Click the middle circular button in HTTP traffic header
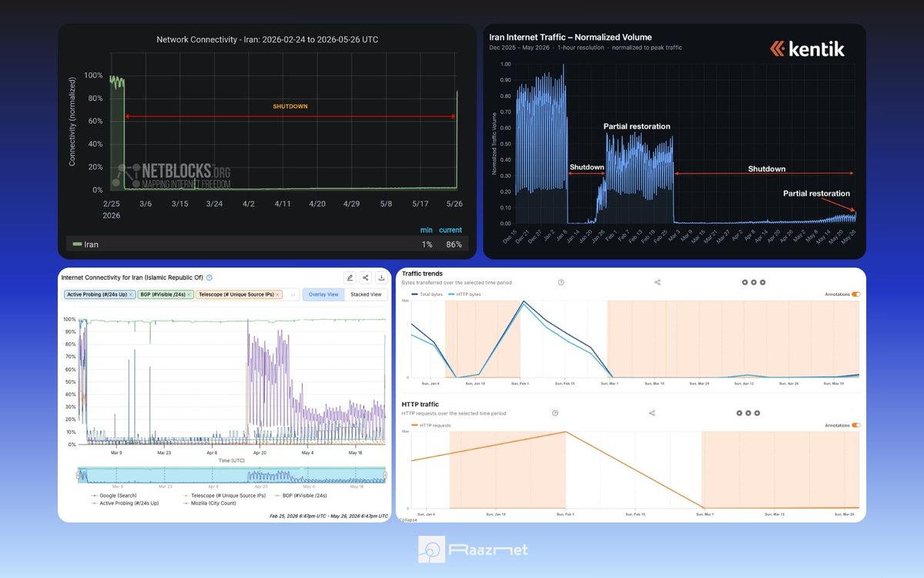The image size is (924, 578). 748,413
